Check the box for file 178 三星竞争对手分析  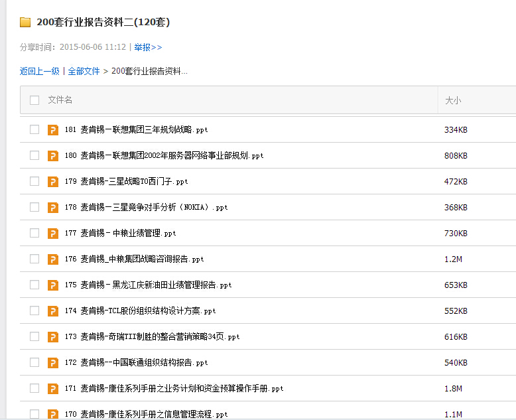(34, 207)
